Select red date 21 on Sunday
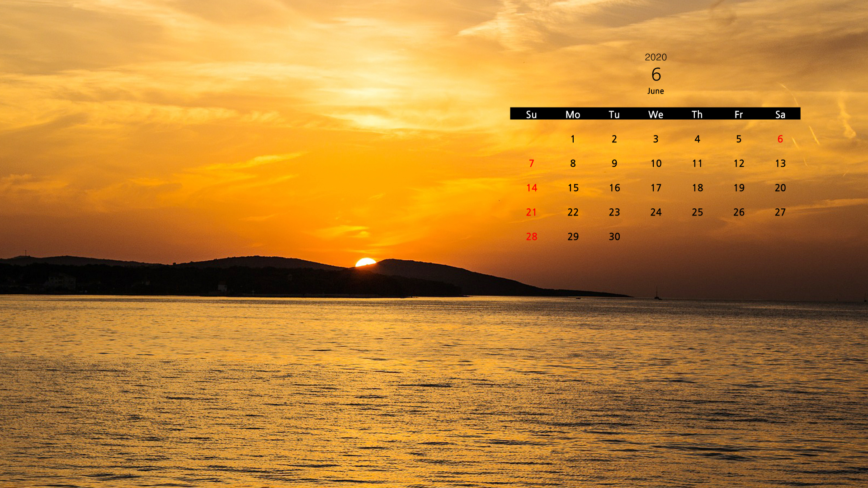The image size is (868, 488). (x=531, y=212)
